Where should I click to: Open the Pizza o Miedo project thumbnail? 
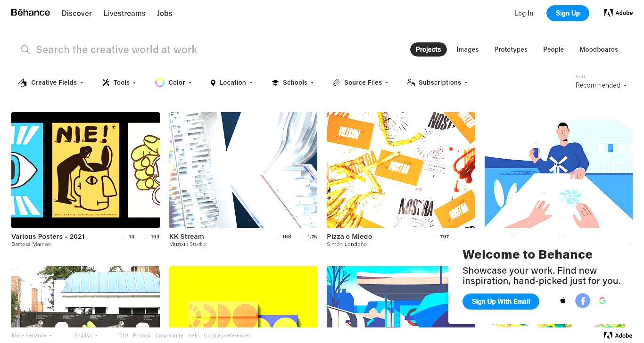pos(401,170)
